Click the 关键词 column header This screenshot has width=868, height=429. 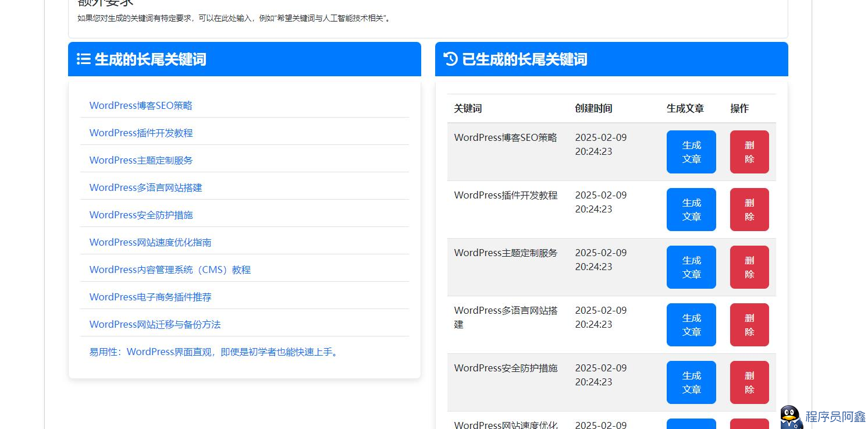click(x=468, y=108)
